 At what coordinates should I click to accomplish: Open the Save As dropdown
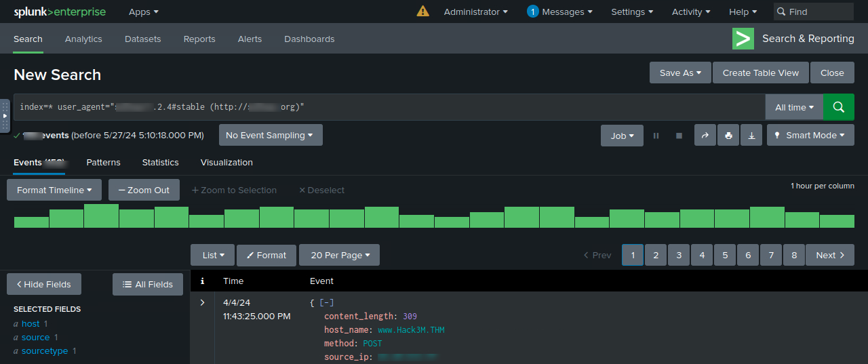tap(680, 73)
